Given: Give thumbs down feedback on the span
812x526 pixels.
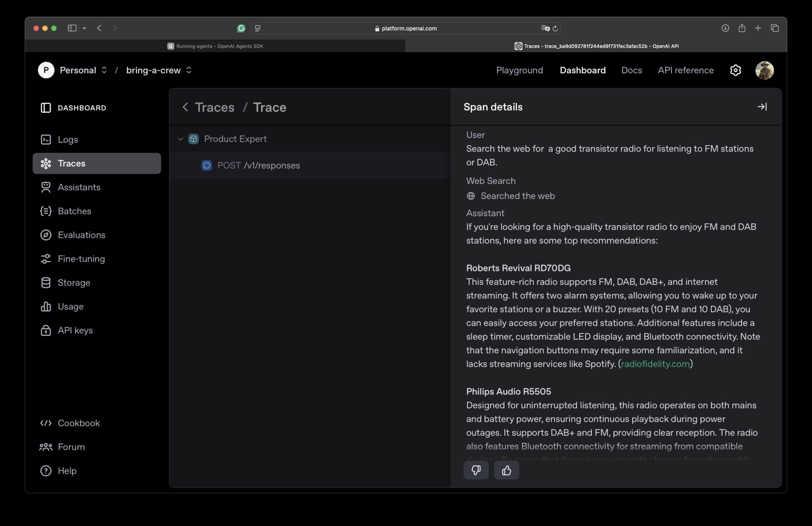Looking at the screenshot, I should pos(476,470).
